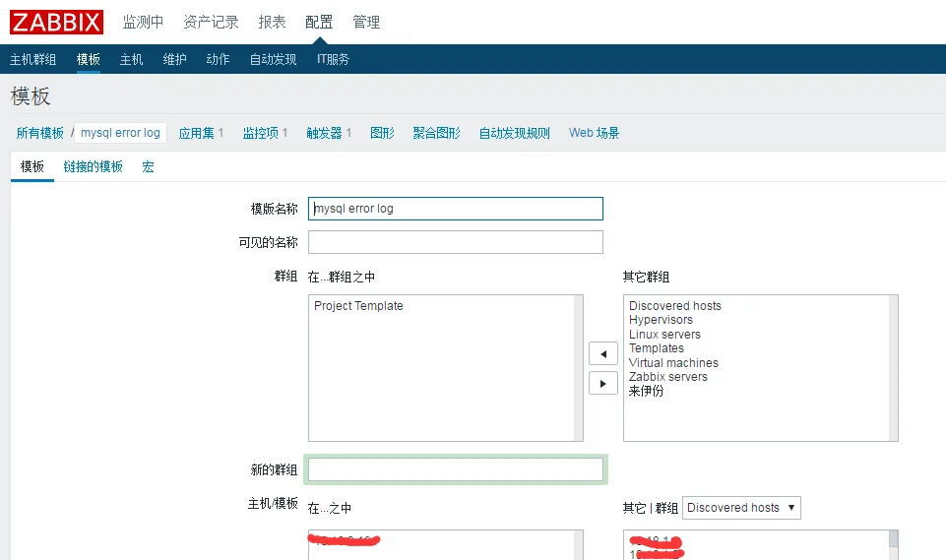This screenshot has height=560, width=946.
Task: Click the 在...群组之中 list scrollbar
Action: (x=578, y=368)
